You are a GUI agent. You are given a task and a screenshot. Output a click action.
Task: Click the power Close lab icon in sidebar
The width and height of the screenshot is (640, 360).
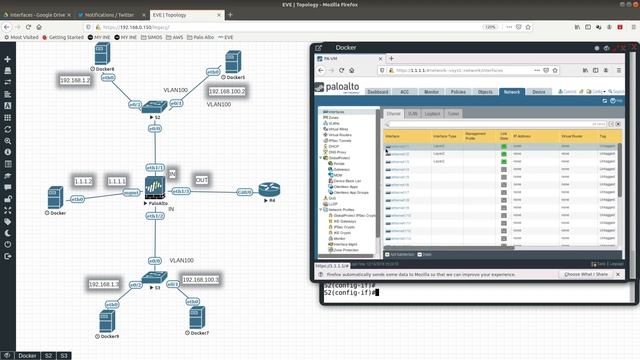pyautogui.click(x=7, y=244)
